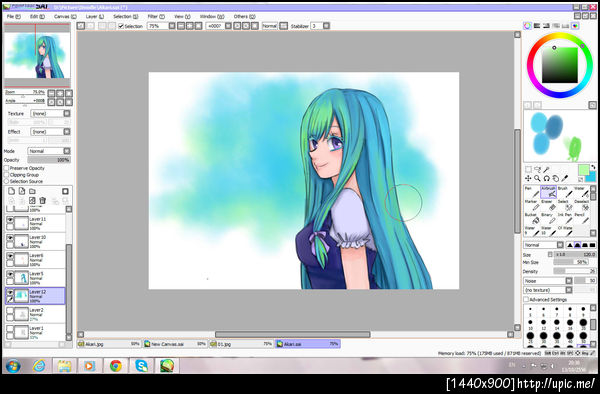Open the Layer menu
Viewport: 600px width, 394px height.
tap(95, 16)
